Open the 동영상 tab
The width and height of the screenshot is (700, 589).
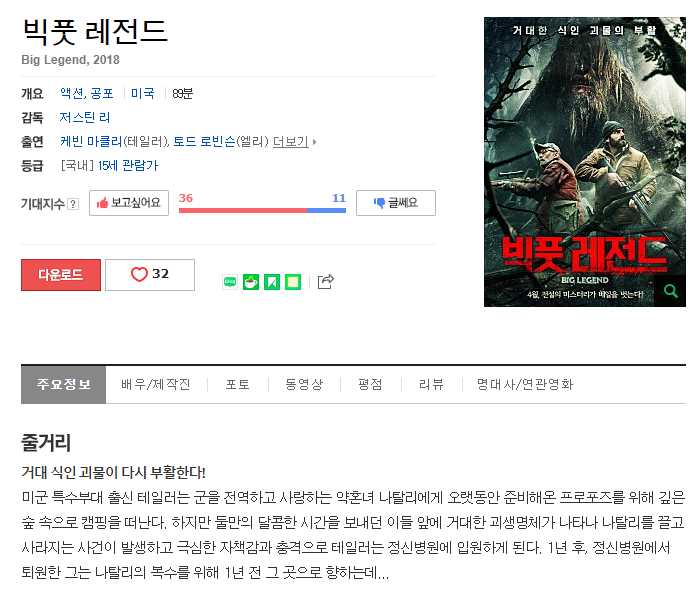coord(304,384)
